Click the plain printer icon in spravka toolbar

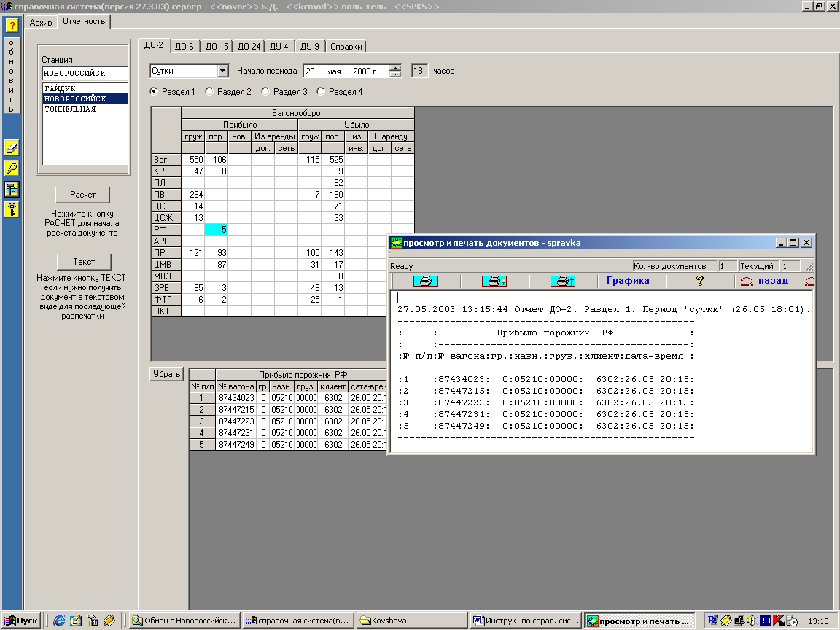click(425, 281)
